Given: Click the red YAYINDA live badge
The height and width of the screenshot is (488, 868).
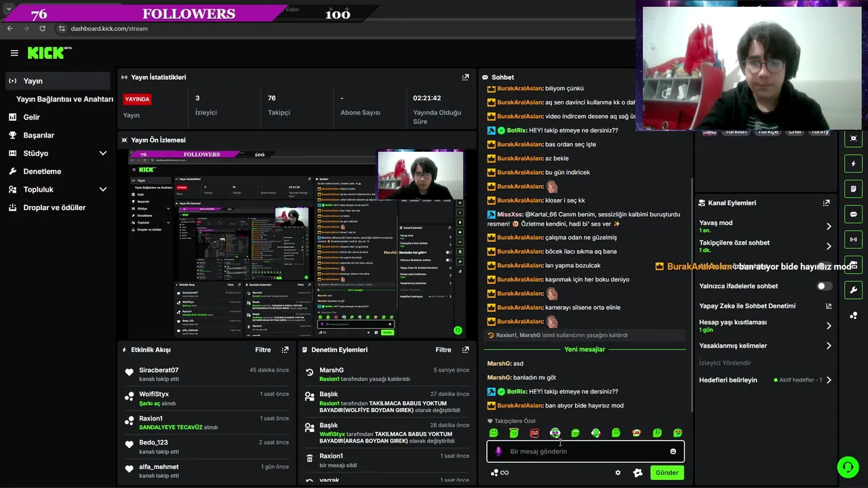Looking at the screenshot, I should point(137,99).
